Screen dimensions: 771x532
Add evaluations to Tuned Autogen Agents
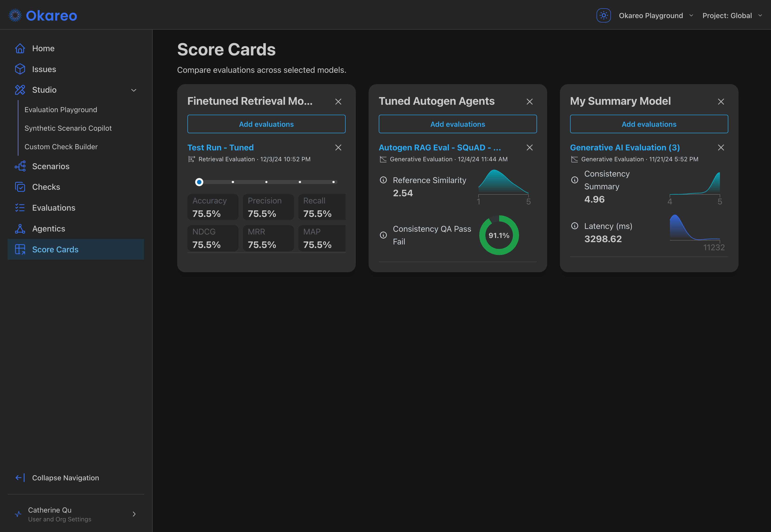point(457,124)
